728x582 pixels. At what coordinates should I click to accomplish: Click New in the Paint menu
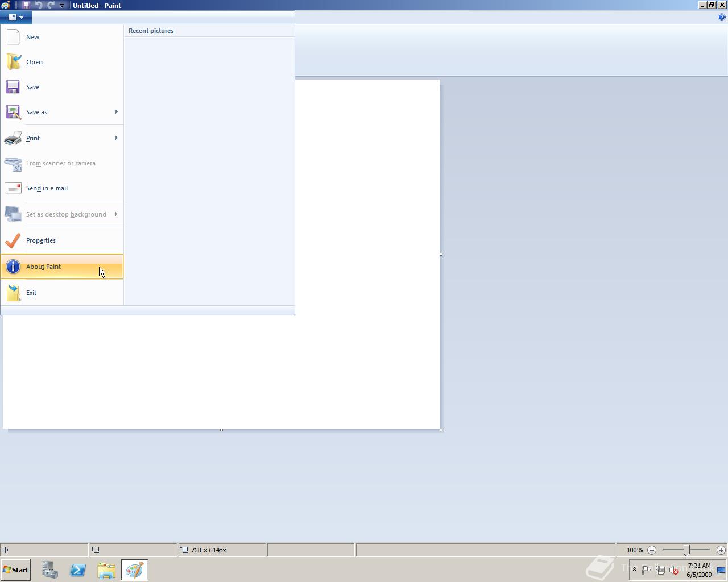[62, 37]
